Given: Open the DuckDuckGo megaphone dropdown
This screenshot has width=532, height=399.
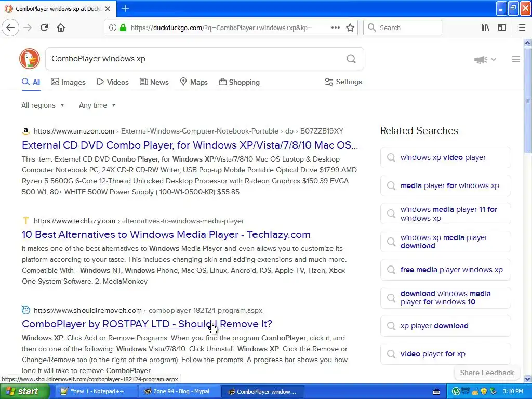Looking at the screenshot, I should (x=485, y=60).
